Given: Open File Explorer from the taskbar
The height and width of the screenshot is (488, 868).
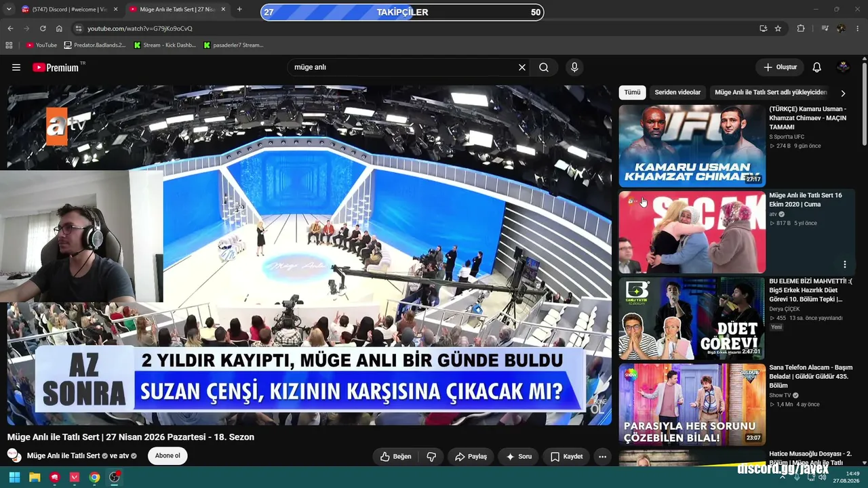Looking at the screenshot, I should 35,477.
